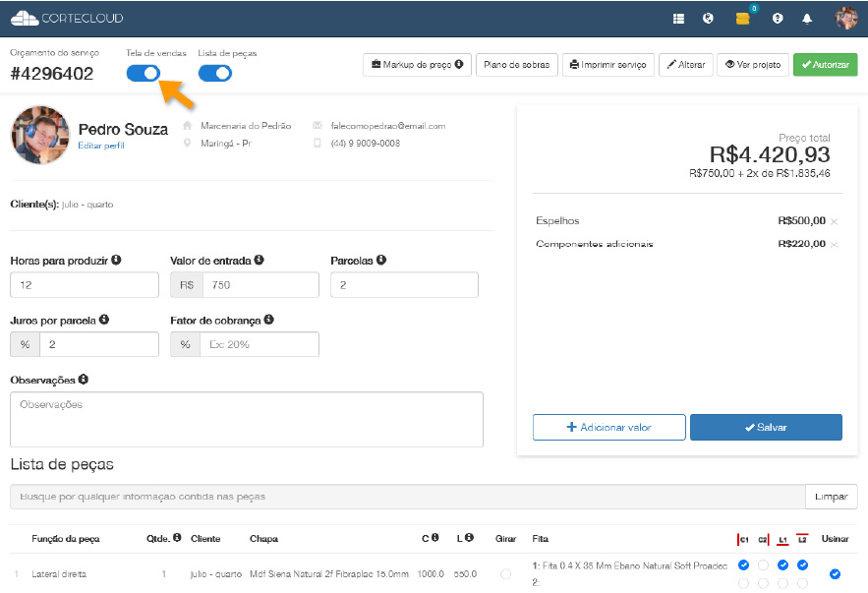
Task: Click the green Autorizar button
Action: click(x=825, y=65)
